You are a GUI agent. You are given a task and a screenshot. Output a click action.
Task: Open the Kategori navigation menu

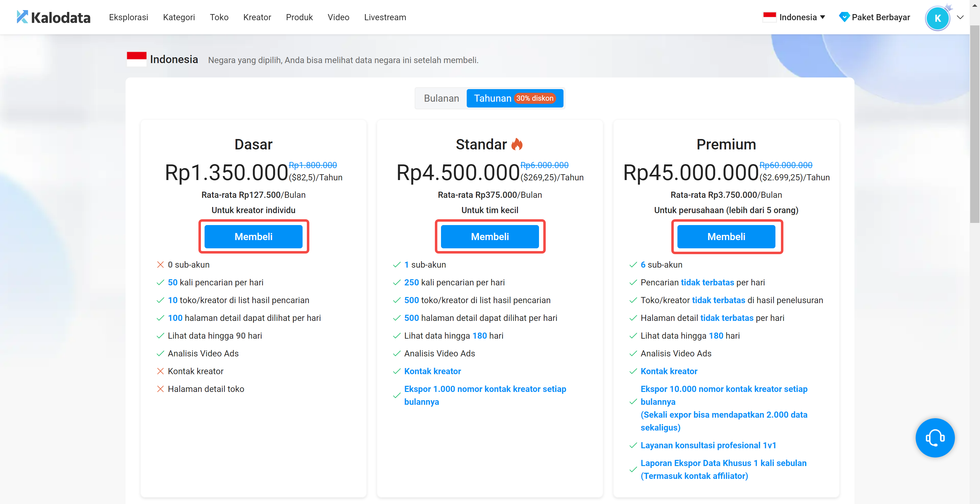tap(179, 17)
